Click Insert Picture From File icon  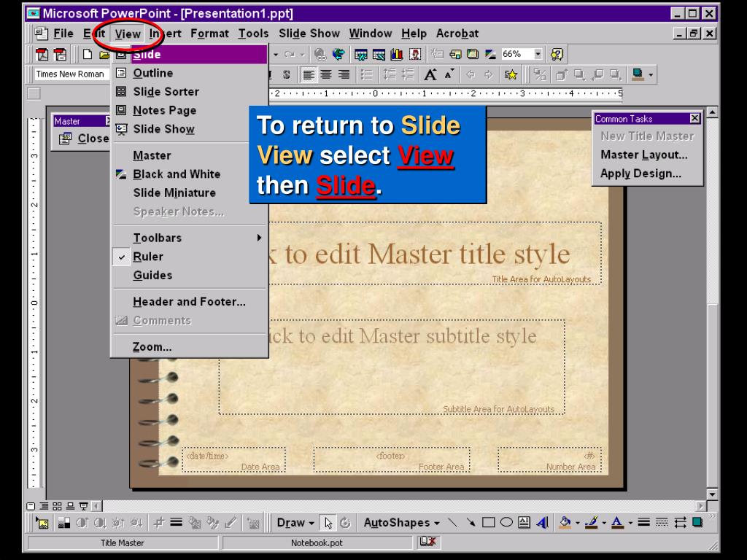tap(42, 524)
